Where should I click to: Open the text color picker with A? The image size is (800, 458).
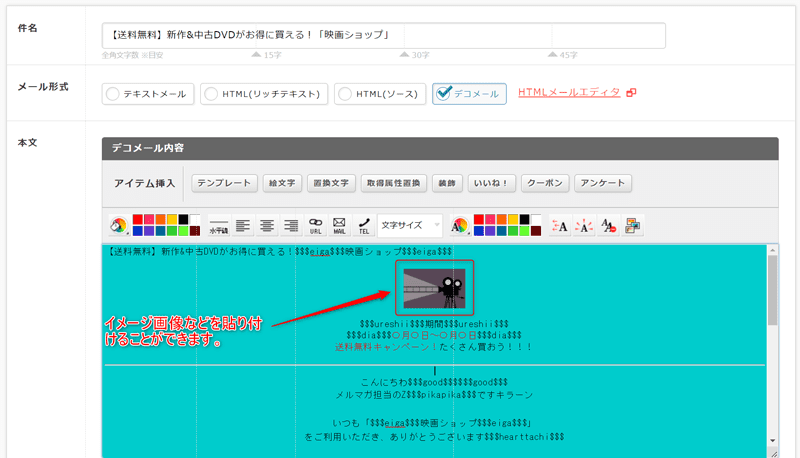(x=460, y=226)
